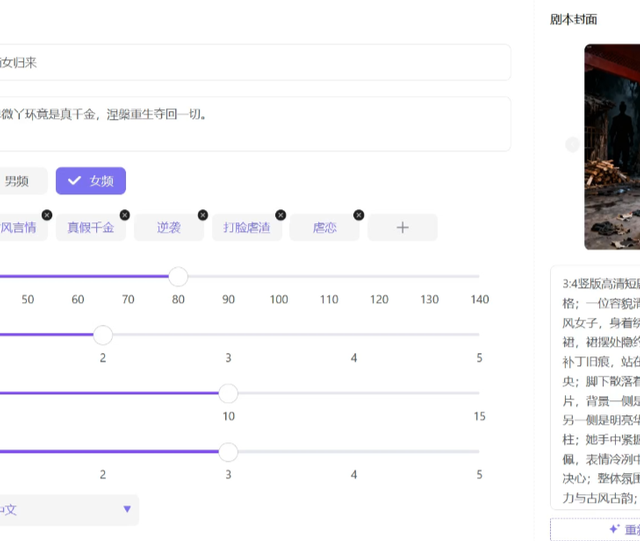Viewport: 640px width, 541px height.
Task: Click the checkmark on the 女频 button
Action: (74, 180)
